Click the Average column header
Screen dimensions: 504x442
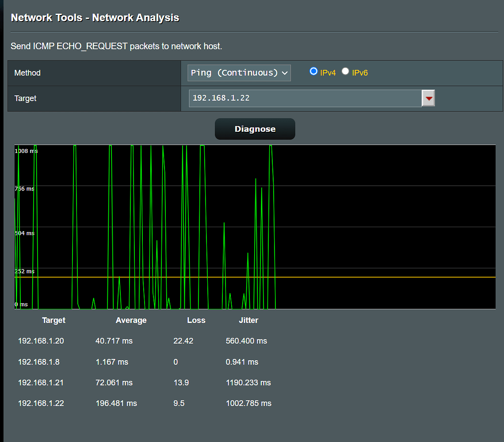point(131,320)
